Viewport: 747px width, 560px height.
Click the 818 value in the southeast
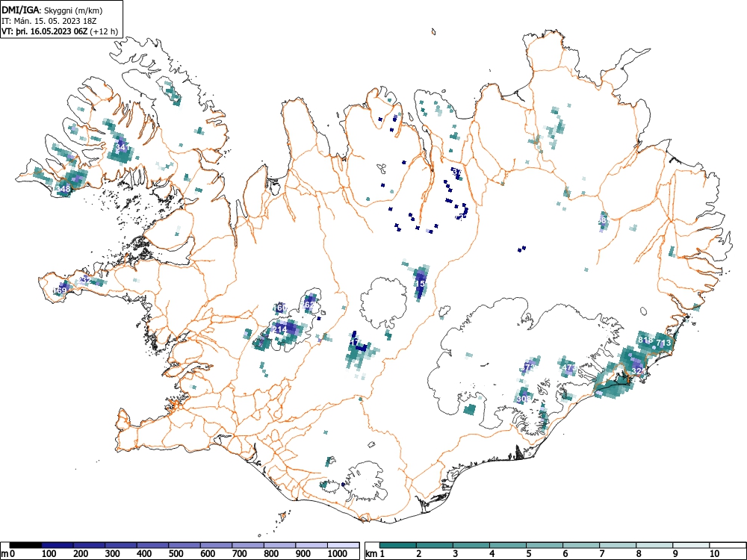pyautogui.click(x=645, y=340)
